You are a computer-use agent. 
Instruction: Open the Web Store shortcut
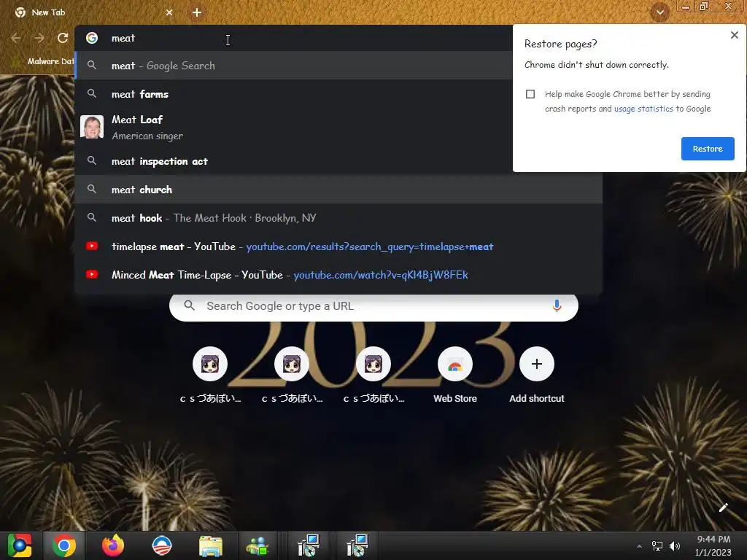pyautogui.click(x=455, y=365)
